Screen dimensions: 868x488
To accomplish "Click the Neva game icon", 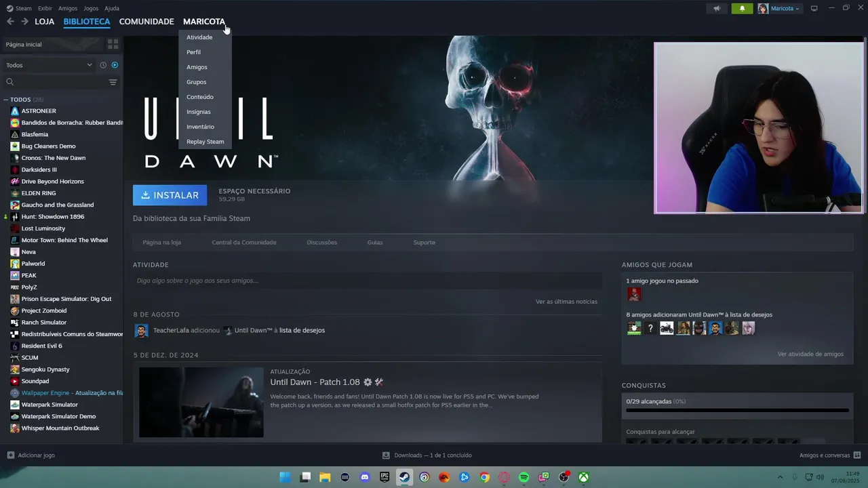I will pyautogui.click(x=15, y=252).
